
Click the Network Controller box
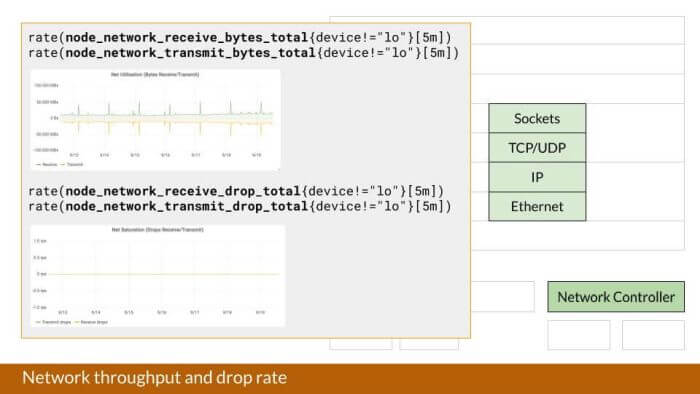616,297
